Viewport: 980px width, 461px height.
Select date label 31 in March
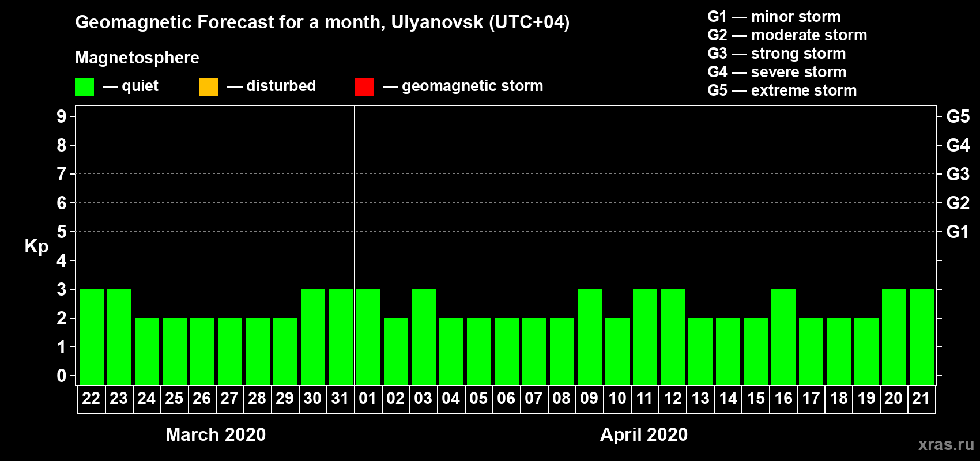[340, 398]
